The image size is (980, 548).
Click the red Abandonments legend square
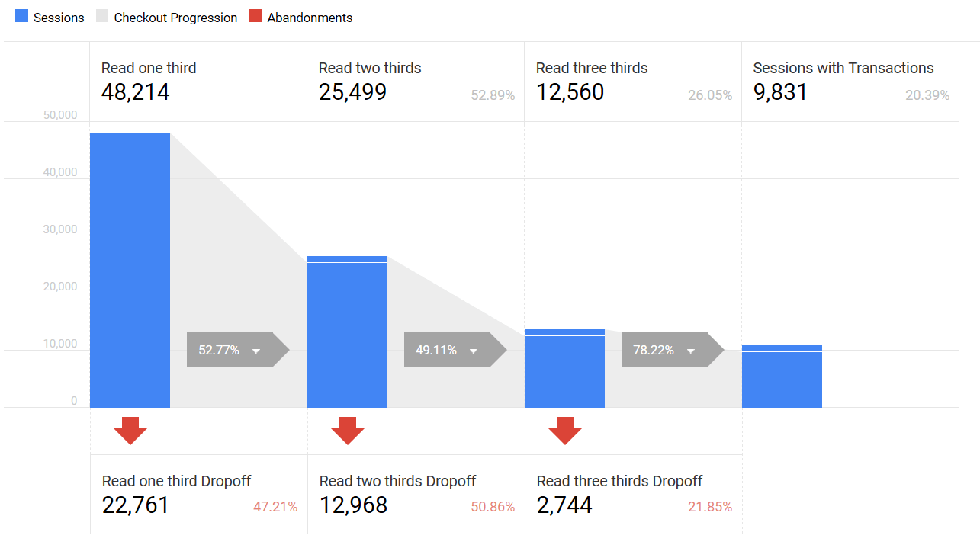pos(255,17)
